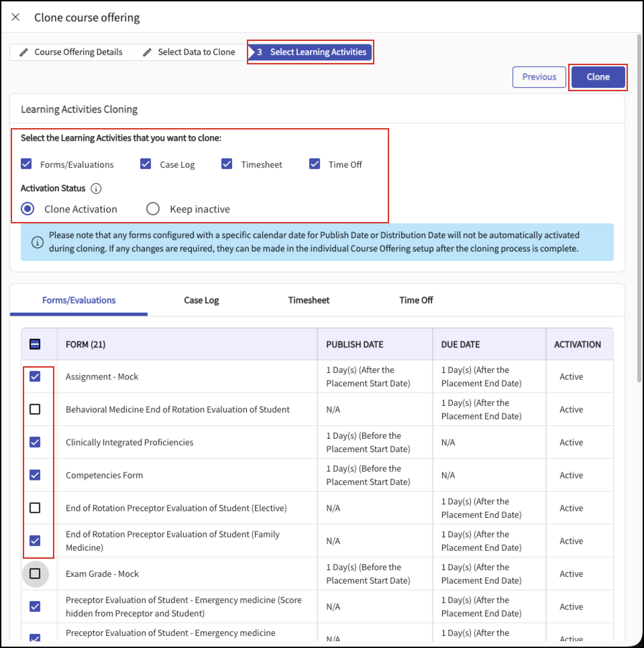Toggle the select-all checkbox in FORM header
Screen dimensions: 644x648
coord(35,344)
